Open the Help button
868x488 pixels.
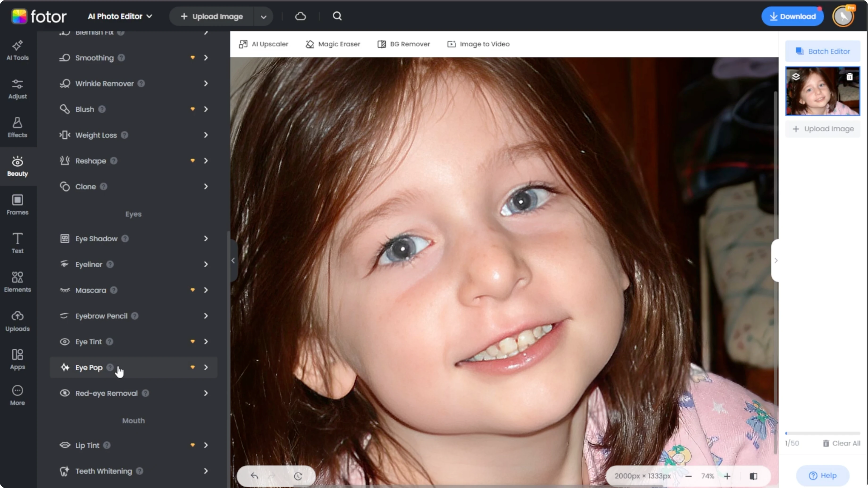pyautogui.click(x=822, y=476)
